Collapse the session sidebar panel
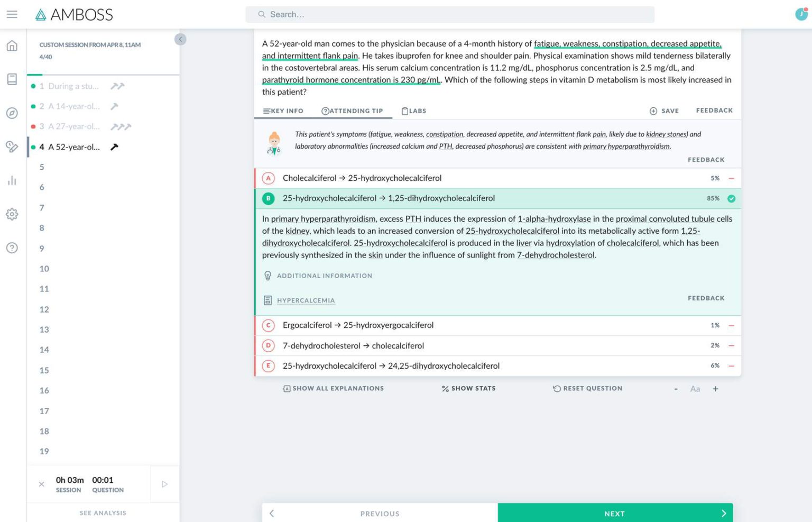Image resolution: width=812 pixels, height=522 pixels. [180, 39]
